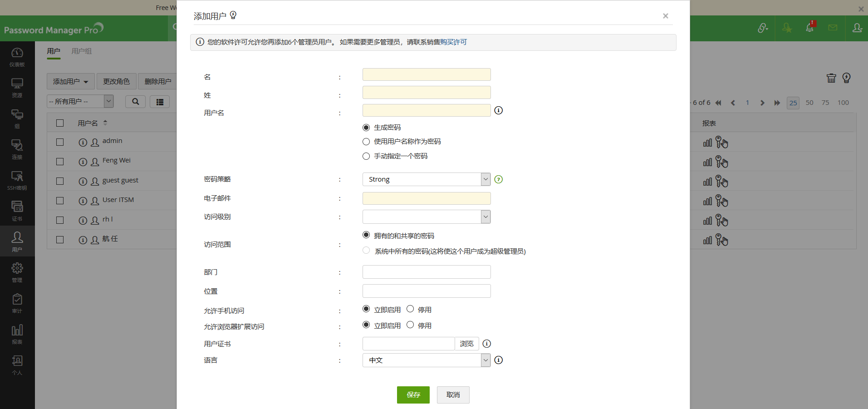Click the list view toggle button
Screen dimensions: 868x409
[160, 102]
